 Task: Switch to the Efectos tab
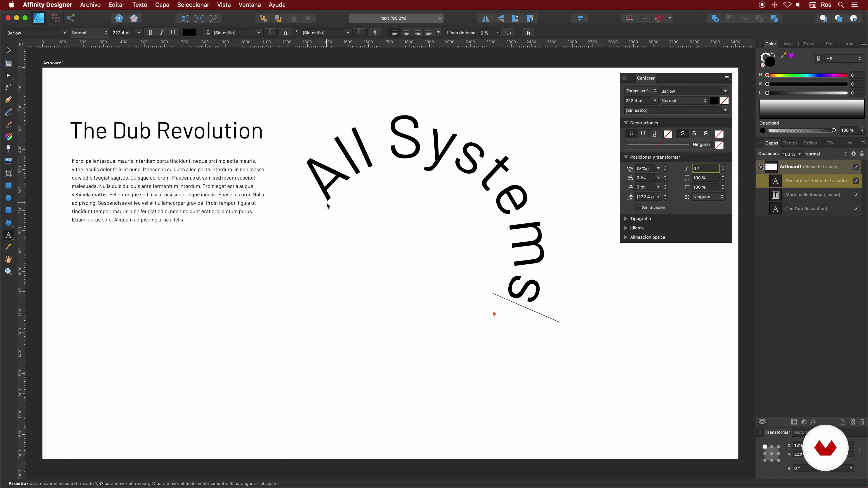[x=790, y=143]
